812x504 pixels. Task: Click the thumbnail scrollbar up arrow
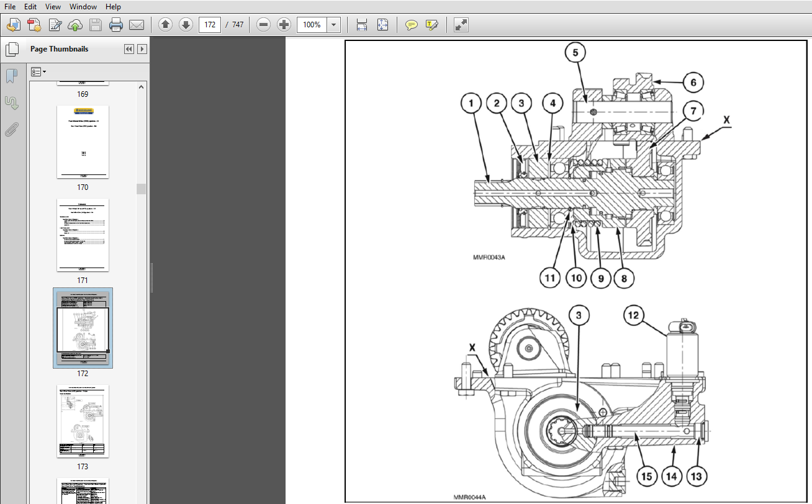(x=142, y=88)
